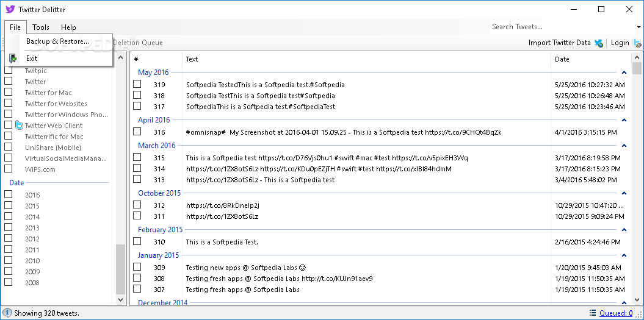Collapse the February 2015 group
This screenshot has width=644, height=320.
point(624,230)
